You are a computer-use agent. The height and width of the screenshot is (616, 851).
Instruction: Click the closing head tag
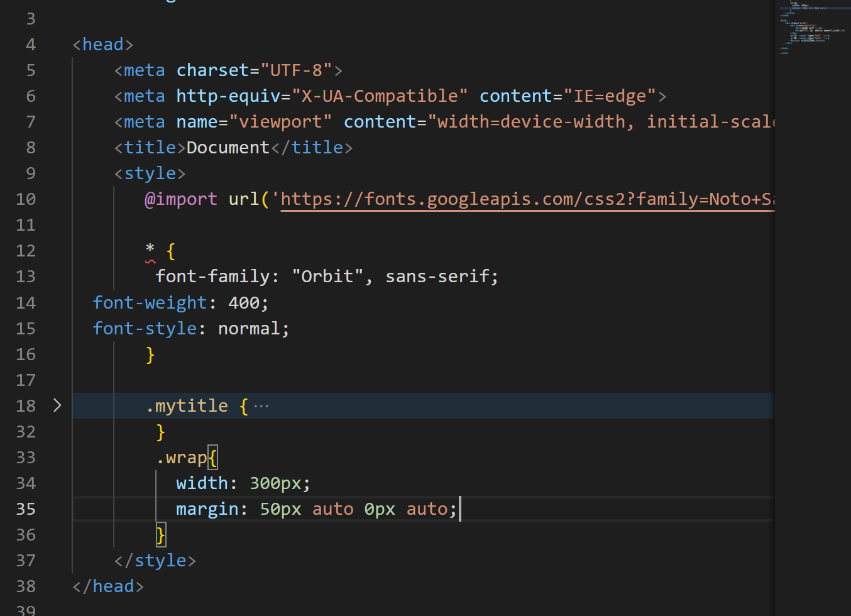[x=108, y=586]
